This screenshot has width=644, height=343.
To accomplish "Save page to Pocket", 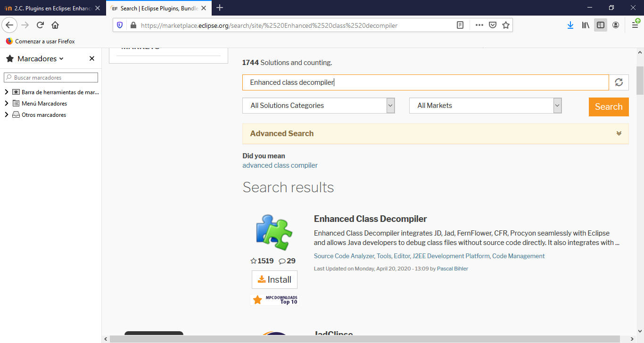I will point(493,25).
